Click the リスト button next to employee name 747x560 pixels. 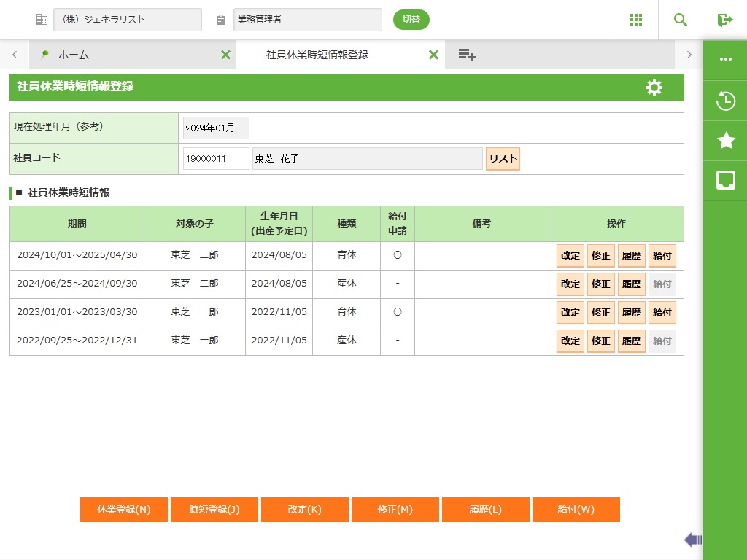[x=503, y=159]
